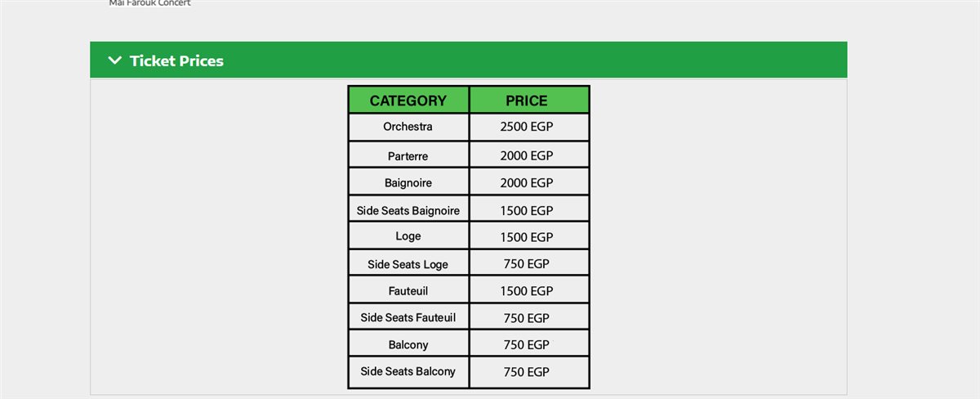Image resolution: width=980 pixels, height=399 pixels.
Task: Select the PRICE column header
Action: coord(527,101)
